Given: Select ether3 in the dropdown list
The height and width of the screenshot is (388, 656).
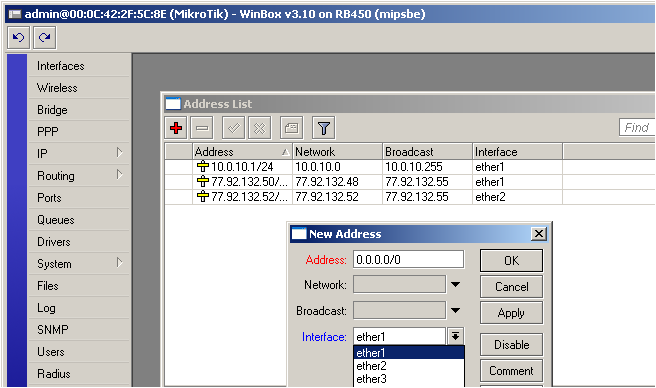Looking at the screenshot, I should point(409,379).
